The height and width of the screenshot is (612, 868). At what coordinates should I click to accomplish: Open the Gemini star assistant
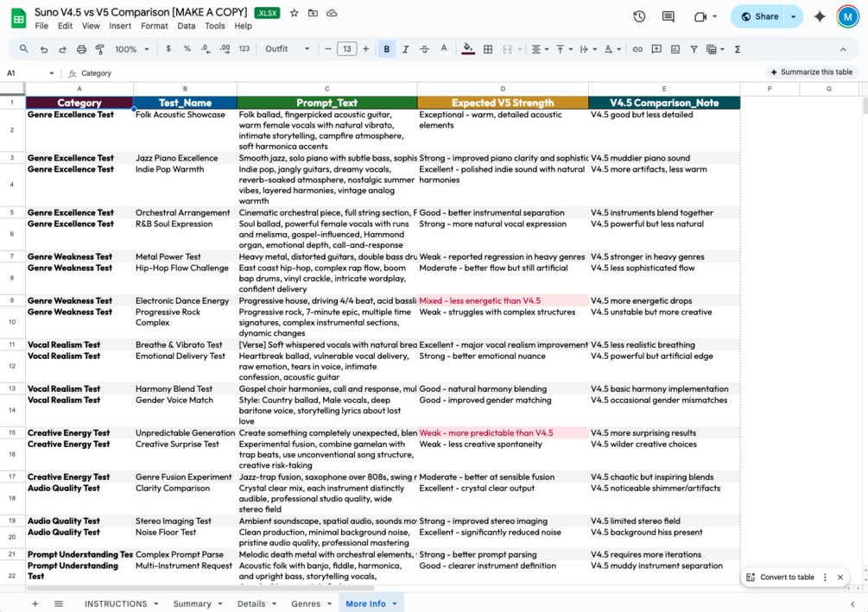point(820,16)
